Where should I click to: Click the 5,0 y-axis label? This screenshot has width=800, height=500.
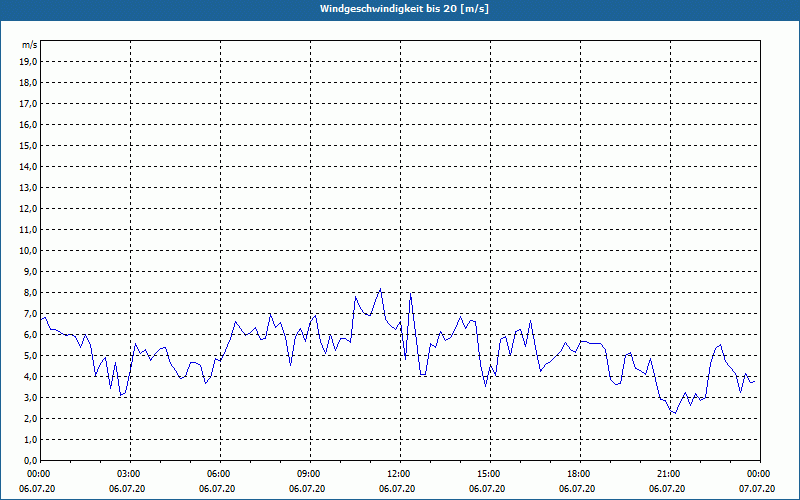point(30,356)
